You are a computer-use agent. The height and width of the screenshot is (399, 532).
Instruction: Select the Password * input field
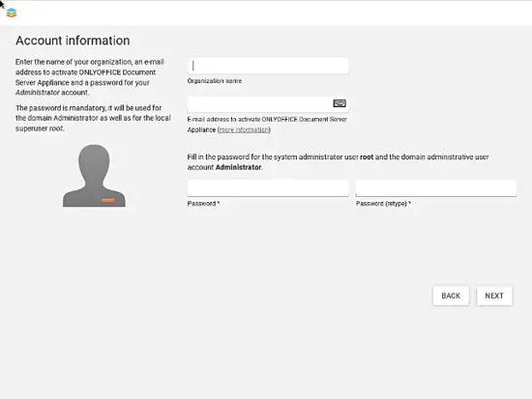[268, 188]
